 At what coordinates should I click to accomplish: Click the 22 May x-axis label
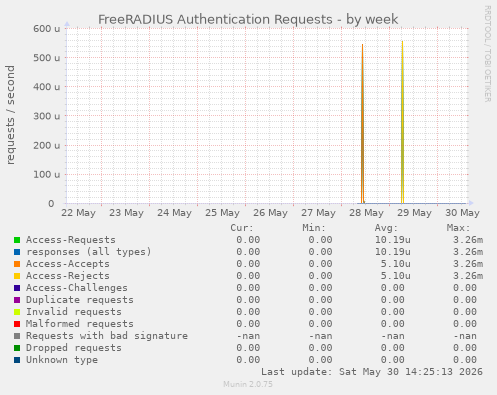click(78, 213)
